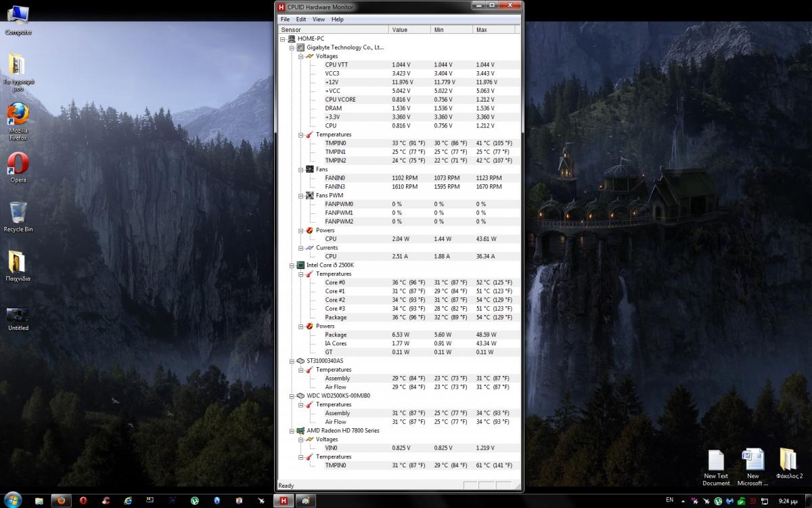The height and width of the screenshot is (508, 812).
Task: Click the 1.219 V VIN0 max value
Action: point(485,448)
